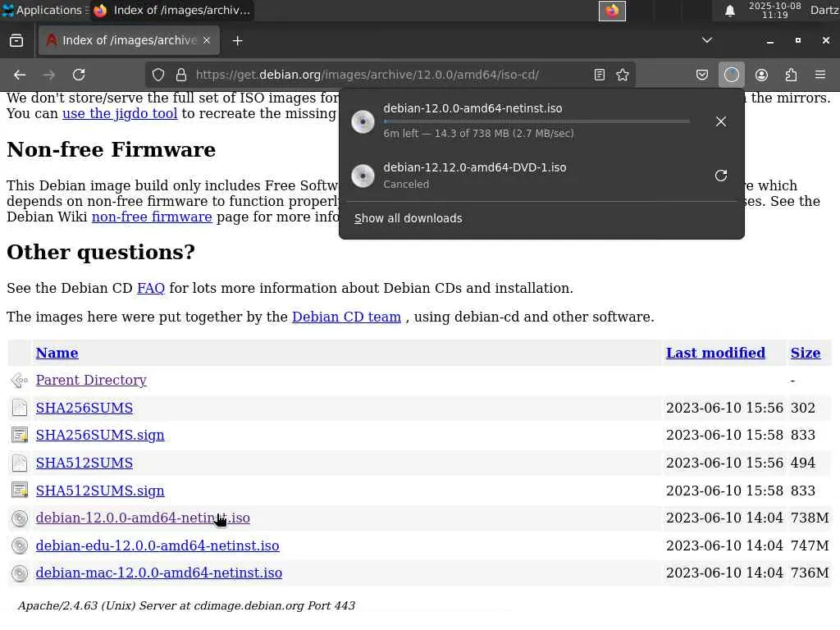Open the Firefox hamburger application menu
840x630 pixels.
coord(820,75)
